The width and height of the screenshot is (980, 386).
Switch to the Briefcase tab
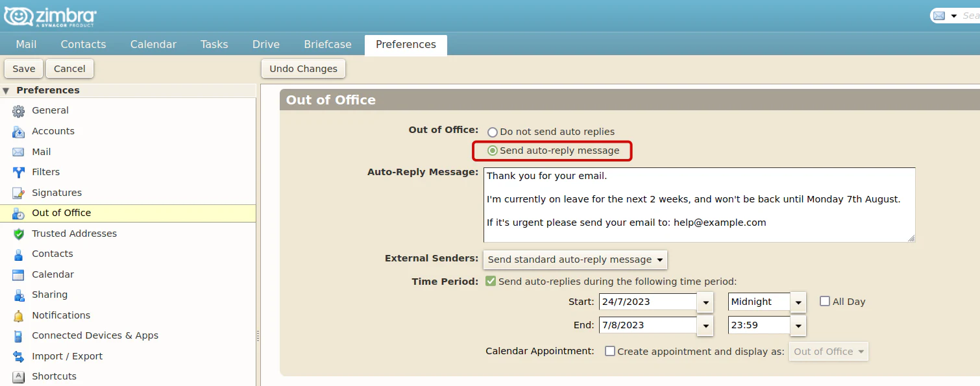point(328,45)
